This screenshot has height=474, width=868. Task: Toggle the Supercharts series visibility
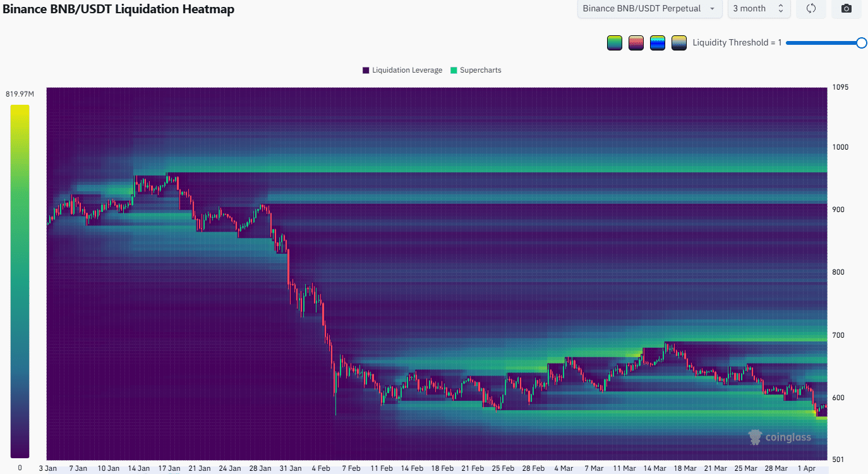pos(480,70)
